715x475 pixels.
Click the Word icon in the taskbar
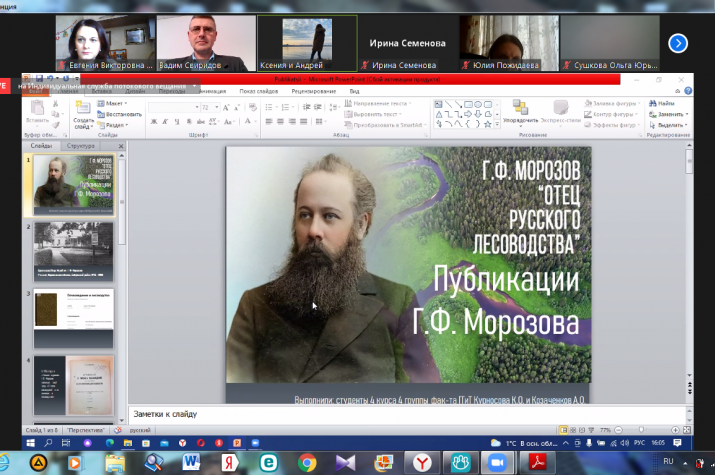click(x=191, y=463)
